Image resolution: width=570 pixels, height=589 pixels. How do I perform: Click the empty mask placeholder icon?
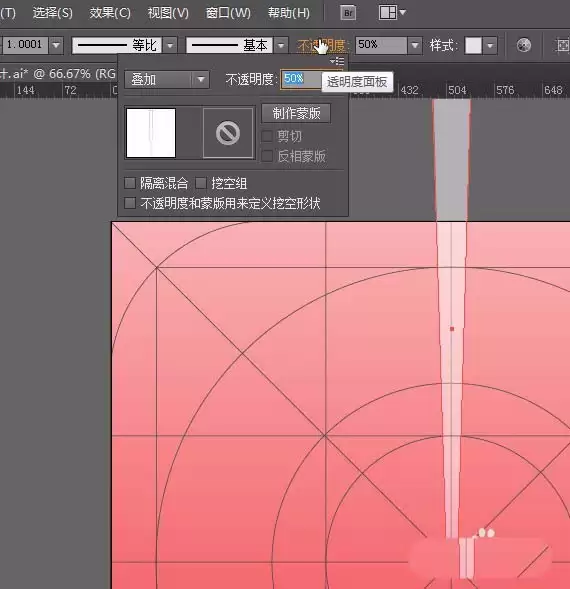228,133
